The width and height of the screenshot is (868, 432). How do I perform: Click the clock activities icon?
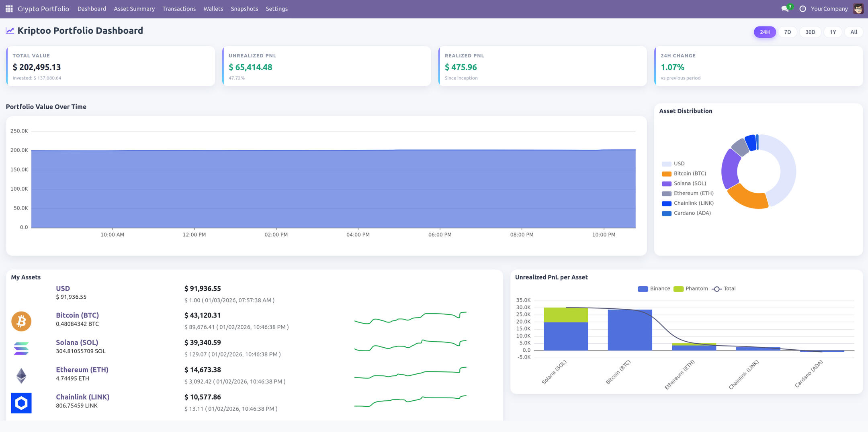[802, 9]
